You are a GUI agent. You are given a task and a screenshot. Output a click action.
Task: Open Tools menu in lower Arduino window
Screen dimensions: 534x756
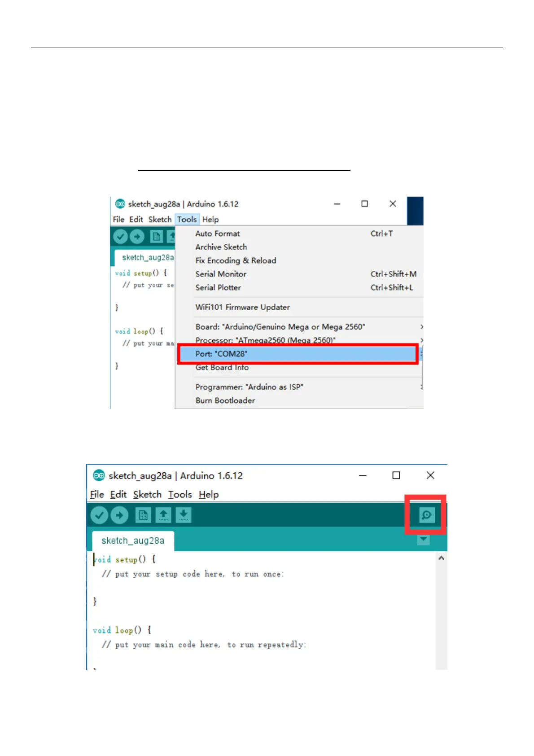[x=180, y=494]
